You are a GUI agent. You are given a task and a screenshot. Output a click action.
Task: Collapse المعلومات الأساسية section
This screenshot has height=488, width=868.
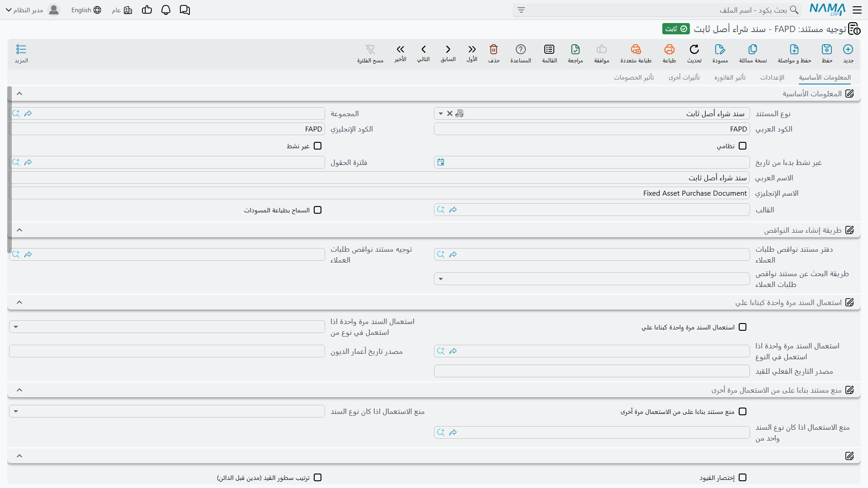(19, 94)
